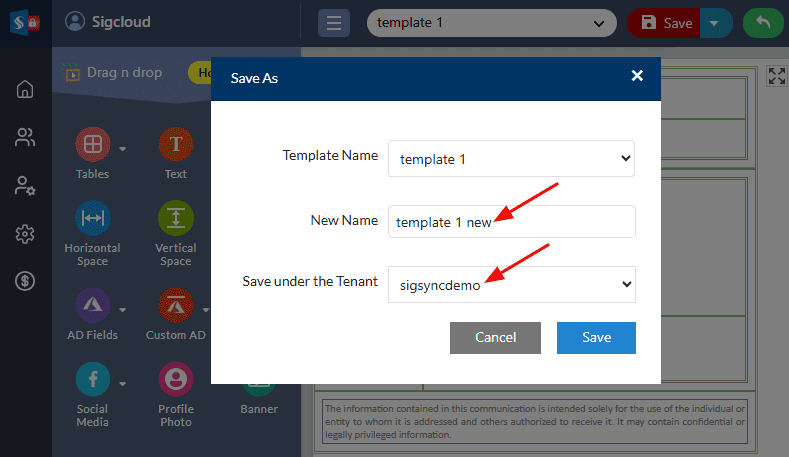Pick the Horizontal Space icon
The image size is (789, 457).
93,218
